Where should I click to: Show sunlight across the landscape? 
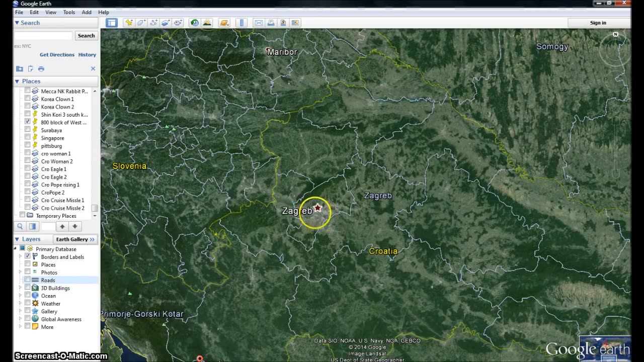tap(207, 23)
